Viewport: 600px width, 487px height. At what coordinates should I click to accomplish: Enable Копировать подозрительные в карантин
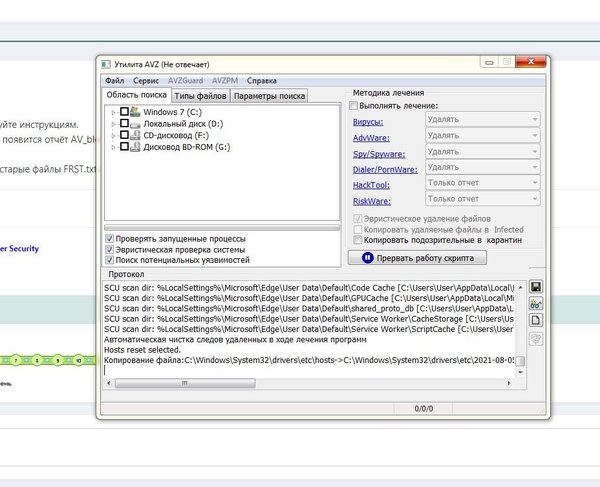click(357, 240)
